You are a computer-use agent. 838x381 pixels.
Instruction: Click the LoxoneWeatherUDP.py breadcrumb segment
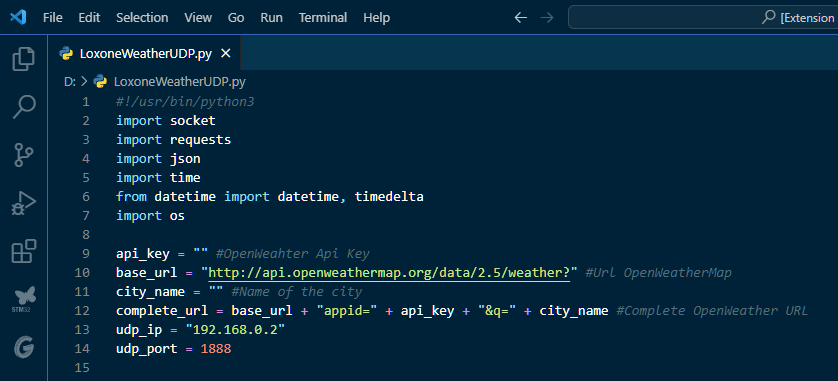pos(180,82)
